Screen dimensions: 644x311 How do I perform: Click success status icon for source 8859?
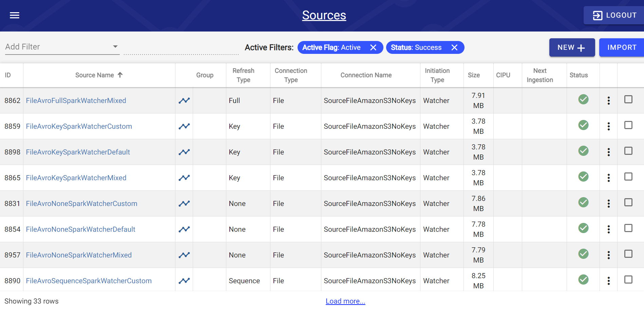pos(583,125)
